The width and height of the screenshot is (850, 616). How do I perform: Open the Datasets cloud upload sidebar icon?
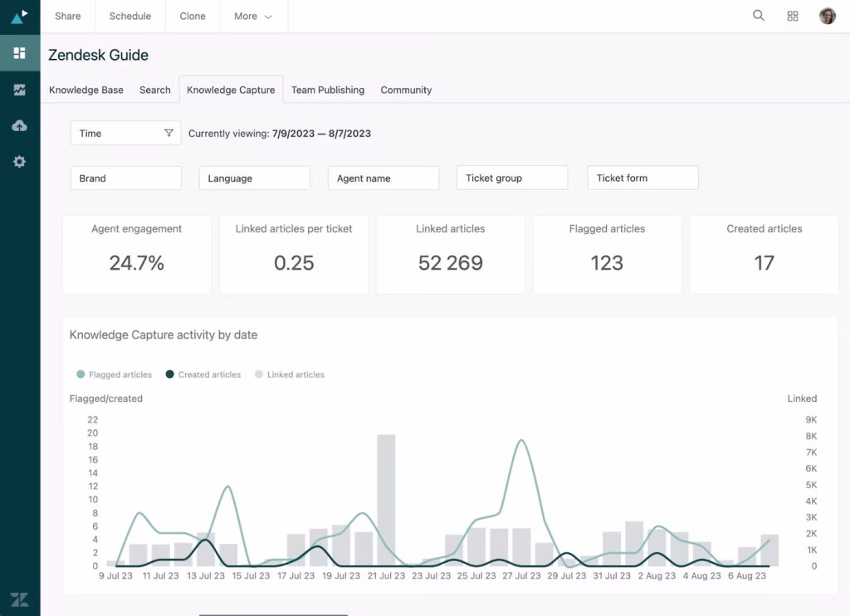point(20,126)
